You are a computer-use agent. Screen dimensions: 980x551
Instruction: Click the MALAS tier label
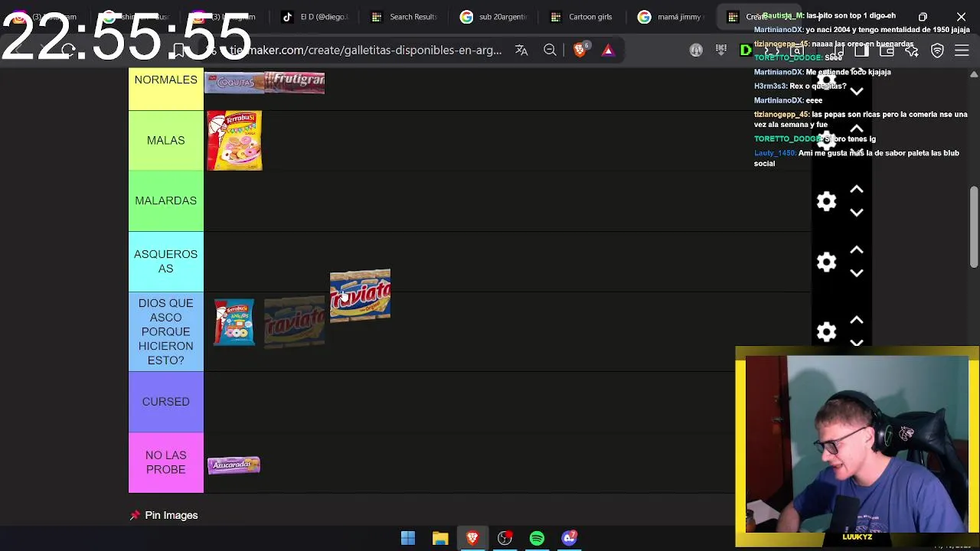166,140
